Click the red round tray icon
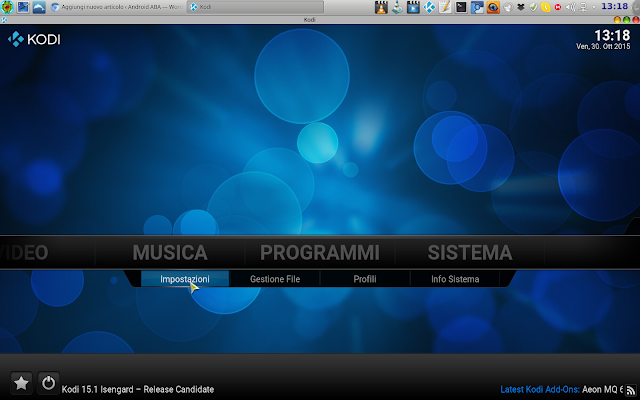640x400 pixels. point(558,7)
